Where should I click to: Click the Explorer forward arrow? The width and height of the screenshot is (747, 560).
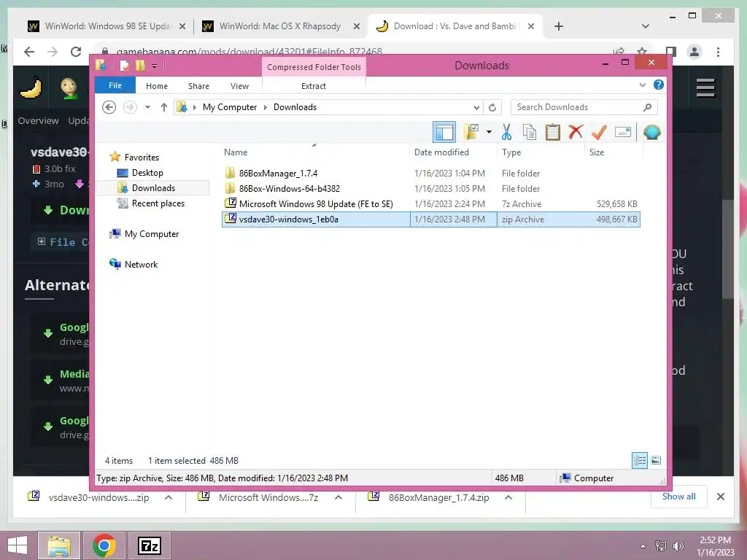(x=130, y=107)
